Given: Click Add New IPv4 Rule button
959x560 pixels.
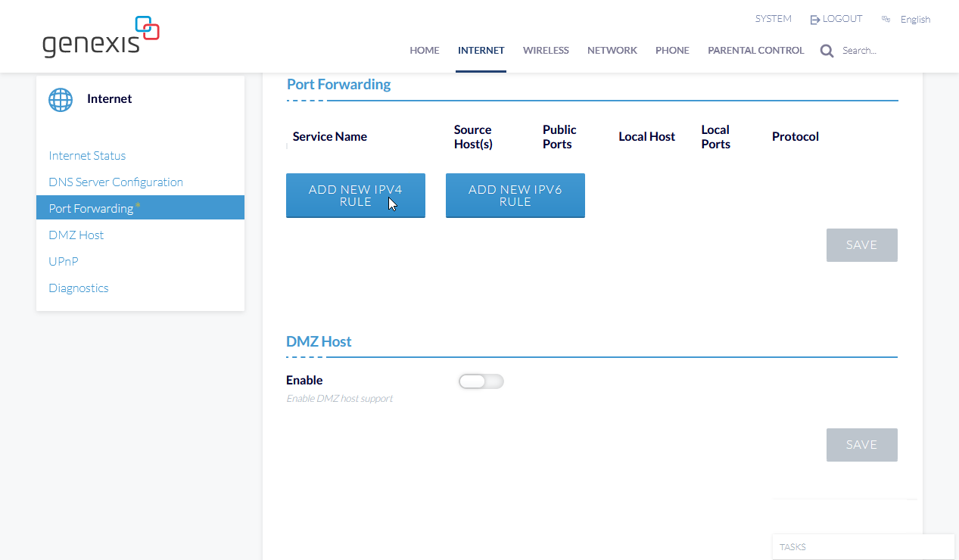Looking at the screenshot, I should pyautogui.click(x=355, y=196).
